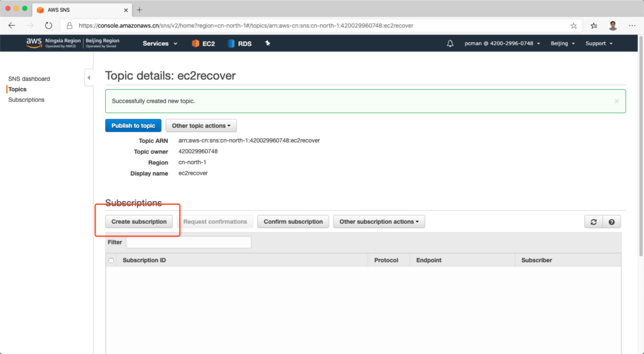Expand the Services dropdown menu
The image size is (644, 354).
(x=160, y=43)
